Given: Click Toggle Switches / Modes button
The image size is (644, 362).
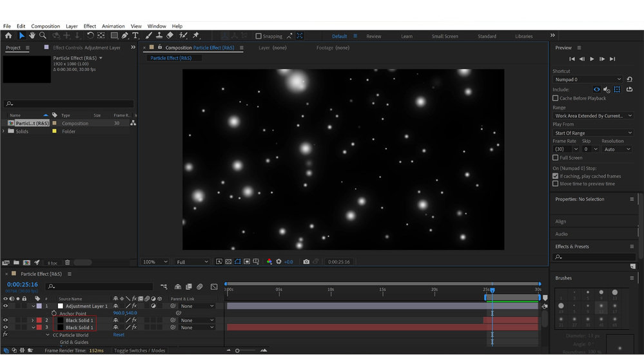Looking at the screenshot, I should point(140,351).
